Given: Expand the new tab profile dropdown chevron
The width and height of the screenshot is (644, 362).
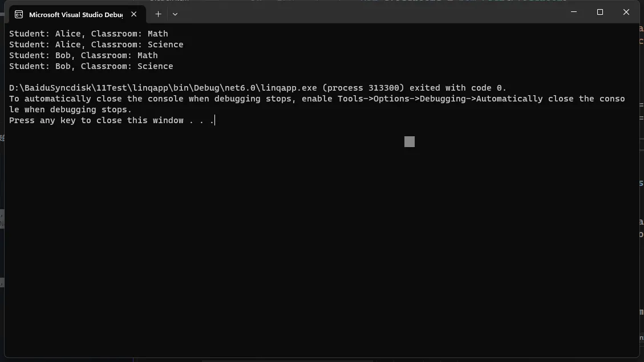Looking at the screenshot, I should point(175,14).
